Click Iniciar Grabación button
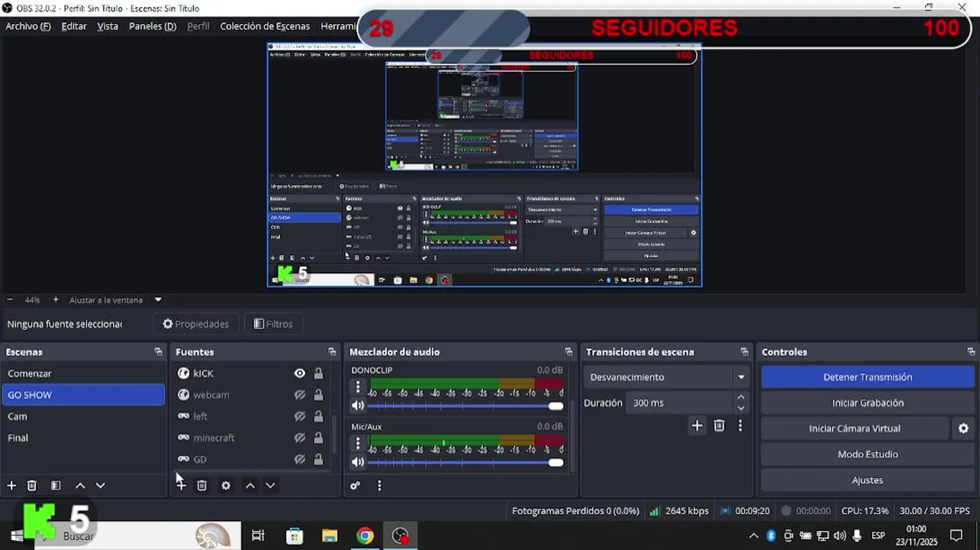Viewport: 980px width, 550px height. point(867,403)
